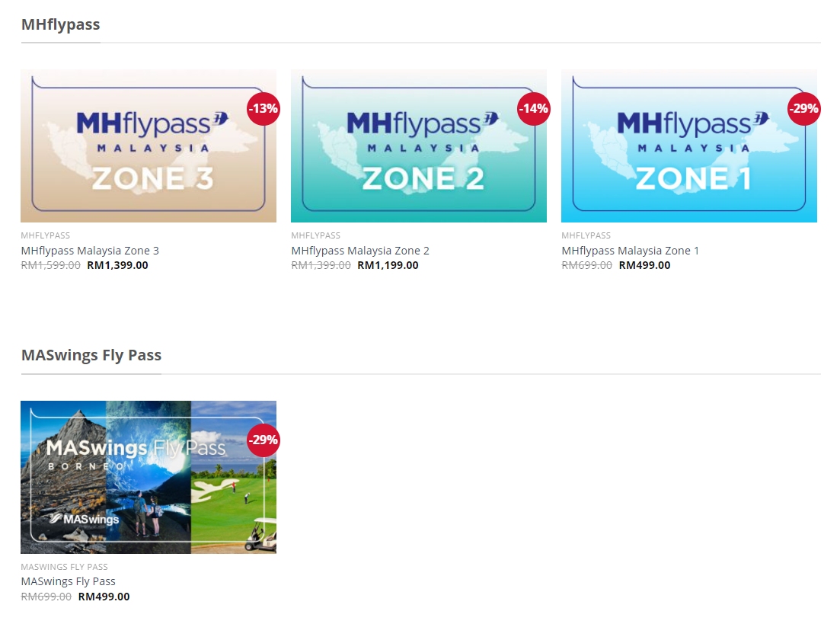The image size is (840, 624).
Task: Click the MHflypass section heading
Action: click(60, 24)
